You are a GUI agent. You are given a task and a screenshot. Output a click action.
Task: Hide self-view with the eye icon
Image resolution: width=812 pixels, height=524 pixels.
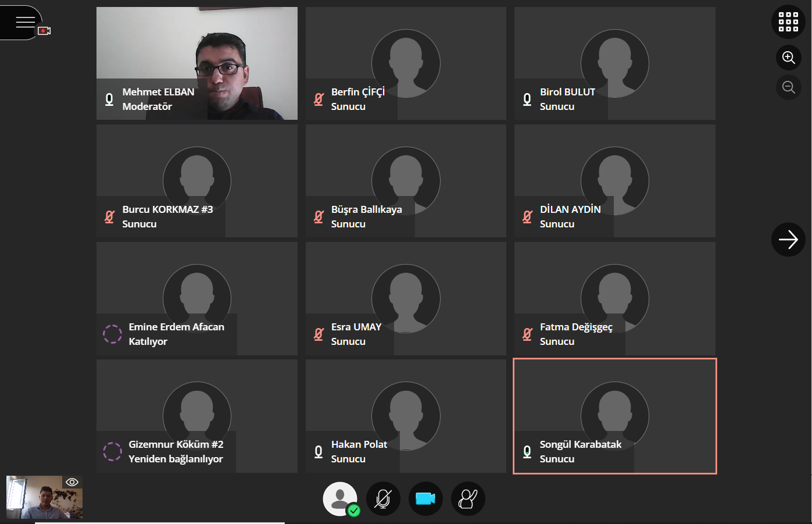(x=72, y=482)
